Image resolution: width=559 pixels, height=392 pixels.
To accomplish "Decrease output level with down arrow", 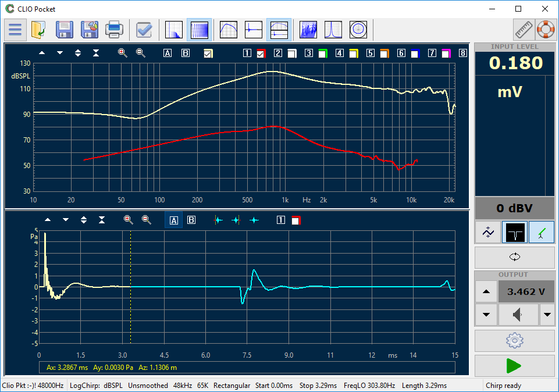I will (x=486, y=314).
